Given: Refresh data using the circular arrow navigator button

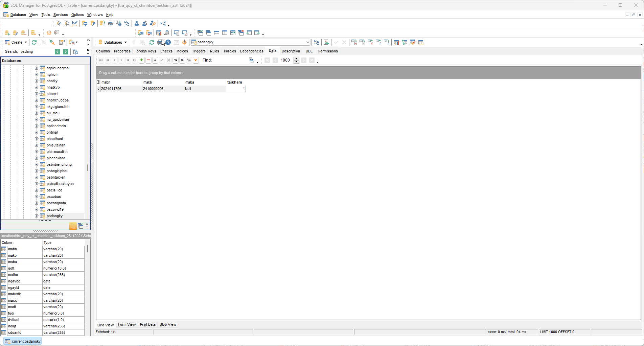Looking at the screenshot, I should [176, 60].
